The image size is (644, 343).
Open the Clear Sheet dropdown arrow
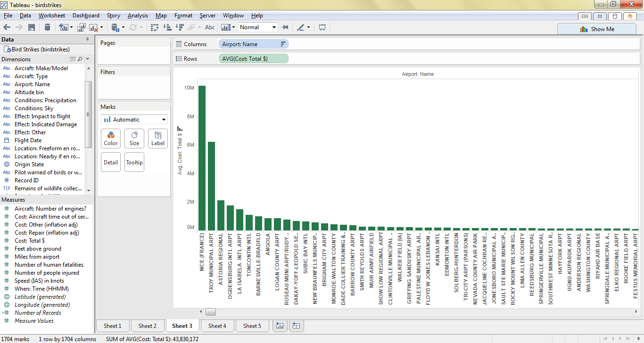click(x=101, y=27)
